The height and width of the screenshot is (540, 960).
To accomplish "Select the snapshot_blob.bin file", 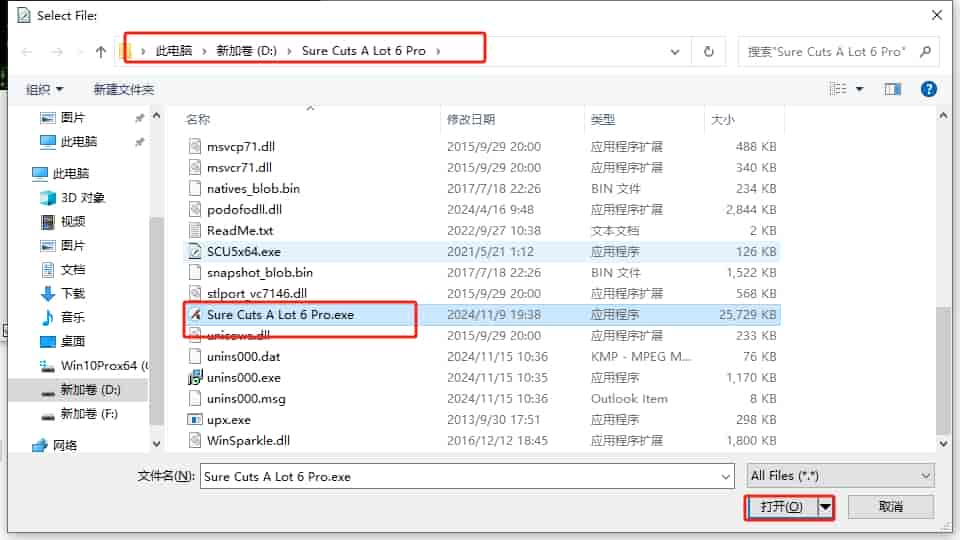I will pos(260,272).
